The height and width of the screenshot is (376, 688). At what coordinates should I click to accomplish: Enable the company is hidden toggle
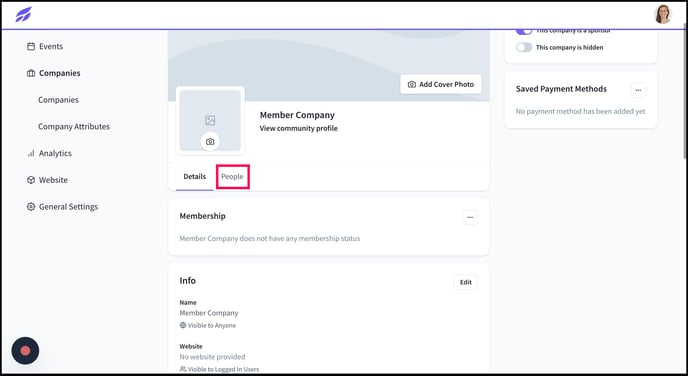(x=524, y=47)
